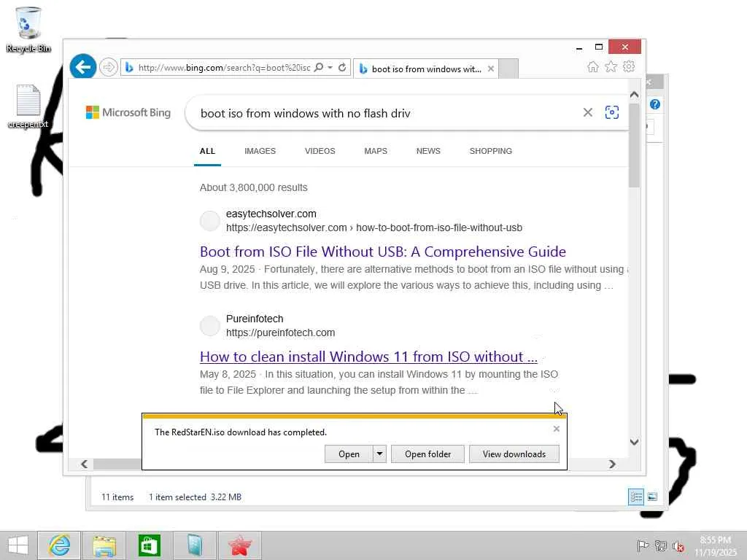Viewport: 747px width, 560px height.
Task: Switch to the IMAGES tab
Action: point(260,151)
